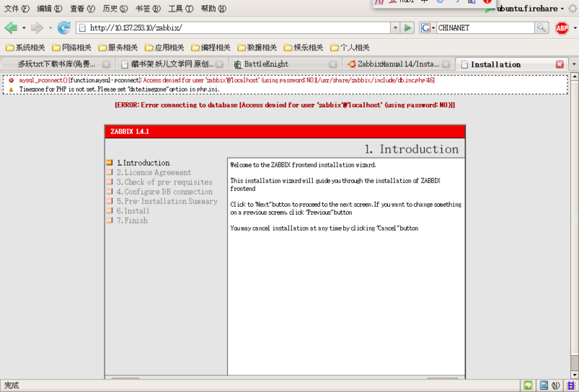
Task: Click the '5. Pre-Installation Summary' step
Action: (167, 201)
